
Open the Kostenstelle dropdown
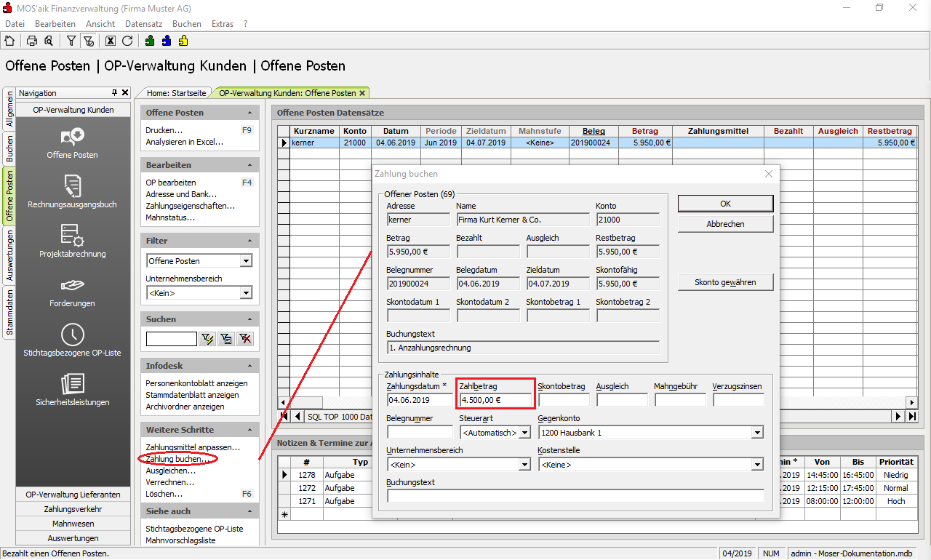click(757, 465)
